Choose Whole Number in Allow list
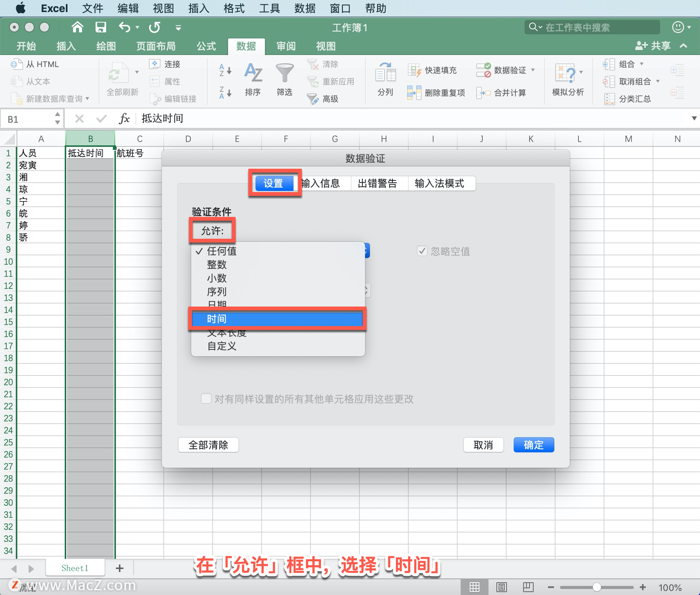 click(x=278, y=265)
